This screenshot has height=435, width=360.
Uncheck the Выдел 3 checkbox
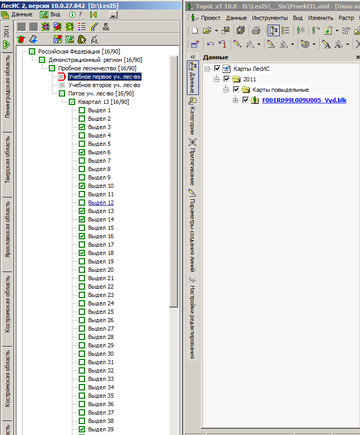pyautogui.click(x=82, y=127)
